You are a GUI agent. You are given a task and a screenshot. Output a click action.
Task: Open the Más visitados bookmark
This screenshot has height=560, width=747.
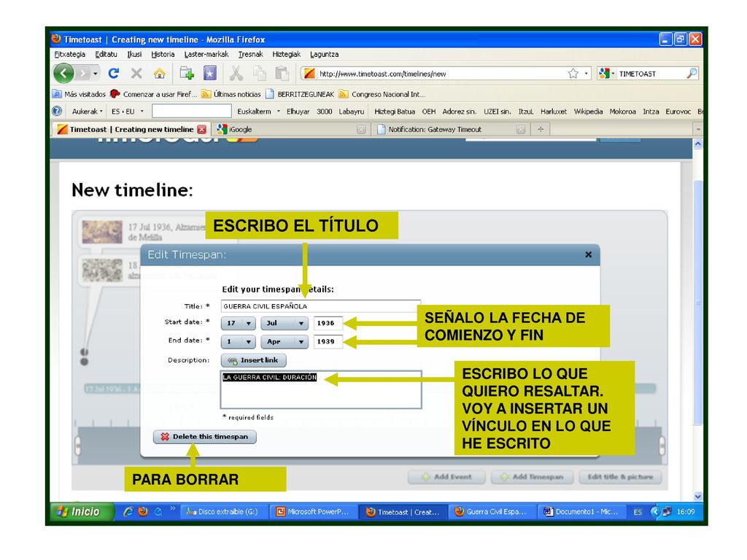point(79,94)
